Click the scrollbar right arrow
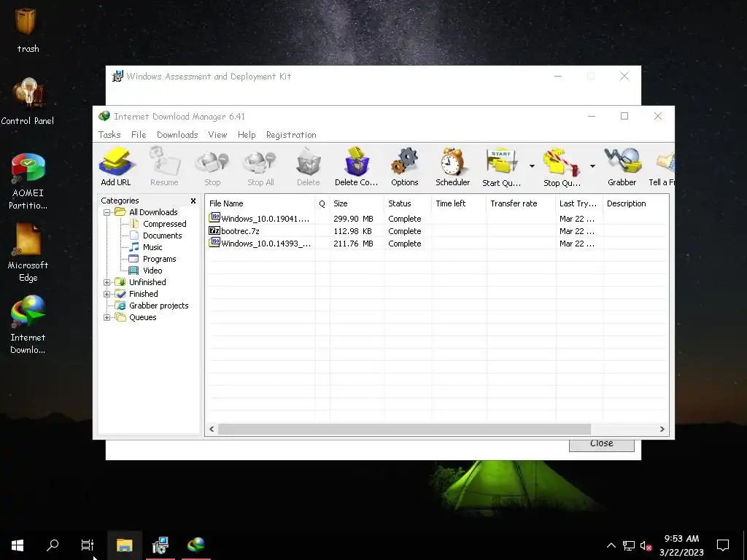The height and width of the screenshot is (560, 747). (662, 429)
